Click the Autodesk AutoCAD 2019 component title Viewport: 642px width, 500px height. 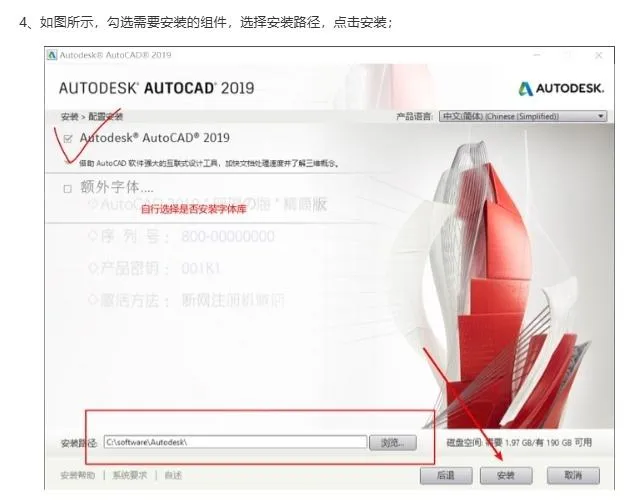155,138
